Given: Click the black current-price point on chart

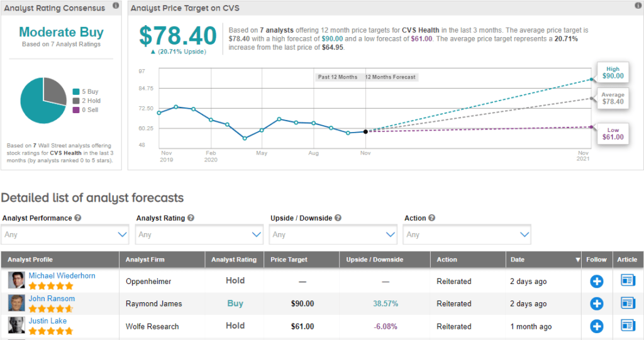Looking at the screenshot, I should pyautogui.click(x=365, y=132).
